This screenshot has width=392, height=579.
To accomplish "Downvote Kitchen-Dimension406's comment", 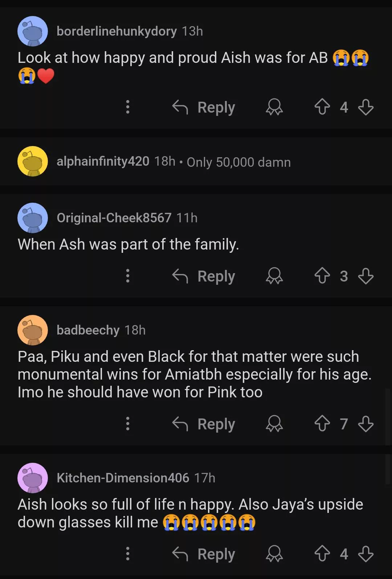I will [366, 554].
